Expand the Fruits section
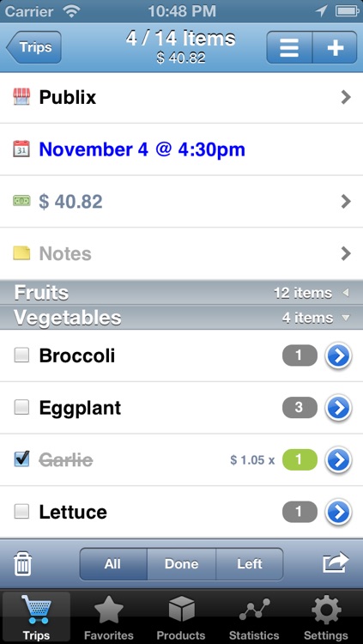This screenshot has height=644, width=363. [182, 293]
